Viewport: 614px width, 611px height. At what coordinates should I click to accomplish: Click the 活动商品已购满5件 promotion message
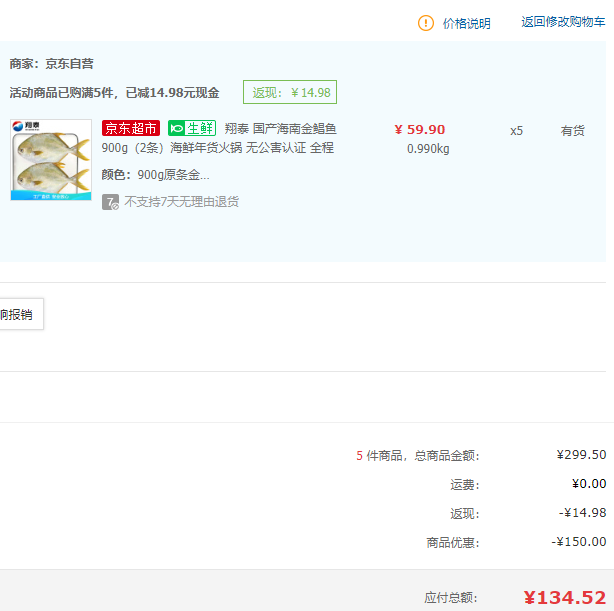coord(114,93)
